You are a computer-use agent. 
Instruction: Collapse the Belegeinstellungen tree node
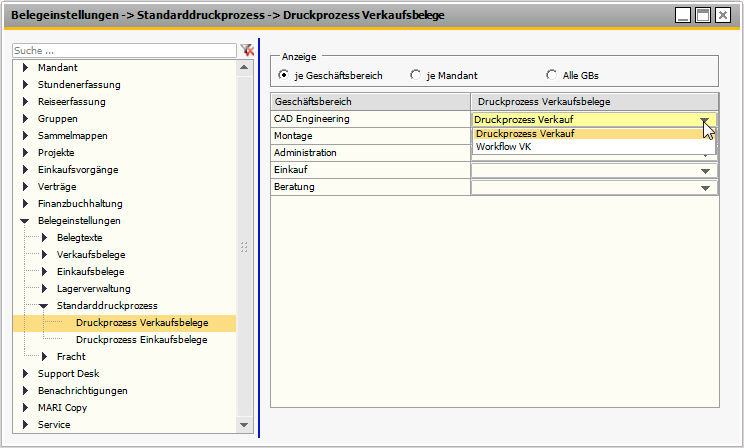click(x=25, y=221)
